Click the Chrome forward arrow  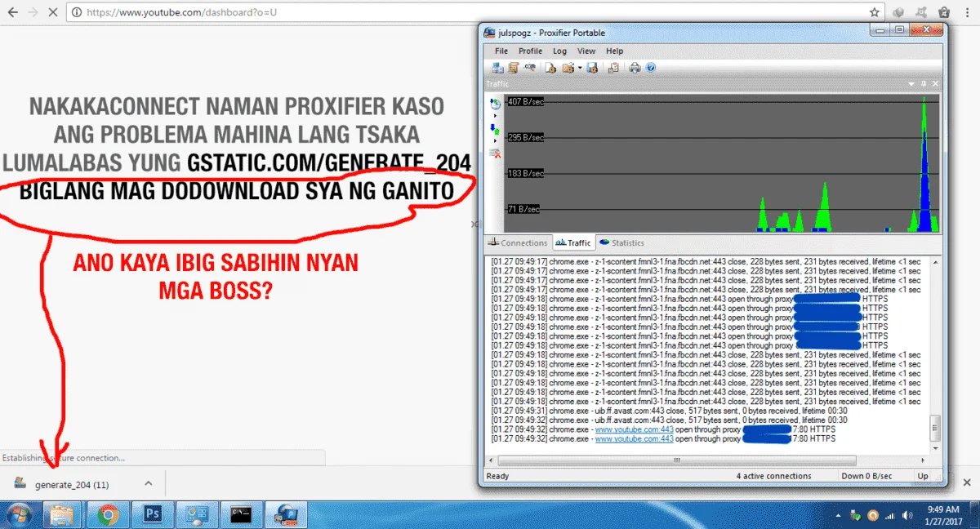tap(33, 12)
